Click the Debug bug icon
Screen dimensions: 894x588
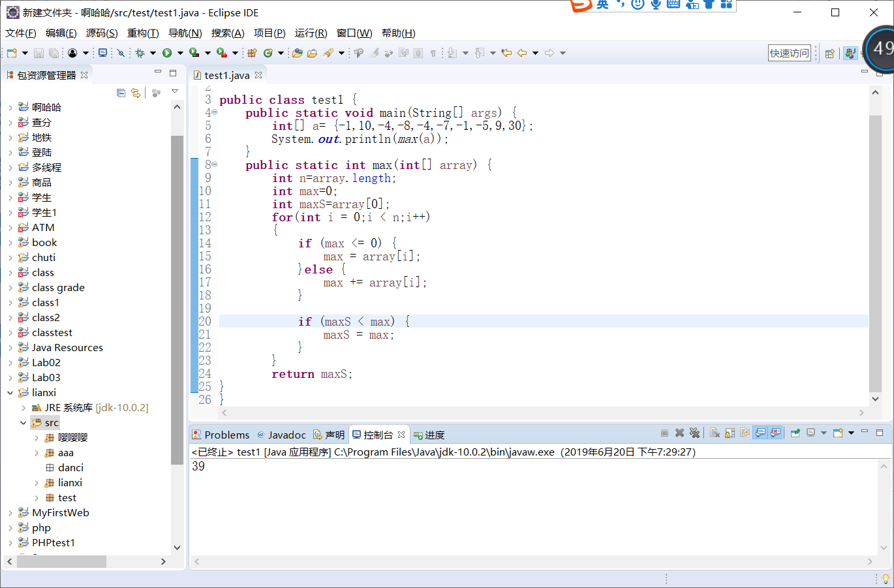tap(140, 53)
